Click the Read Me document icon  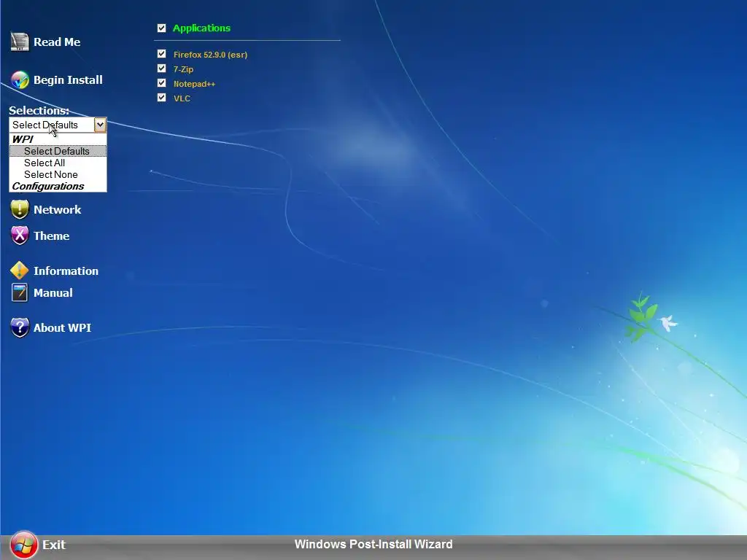pos(20,42)
